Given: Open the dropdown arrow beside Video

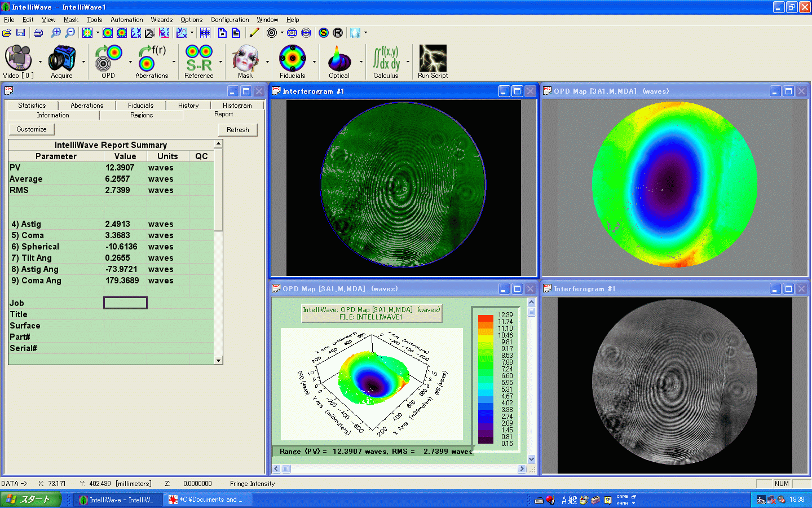Looking at the screenshot, I should (40, 62).
